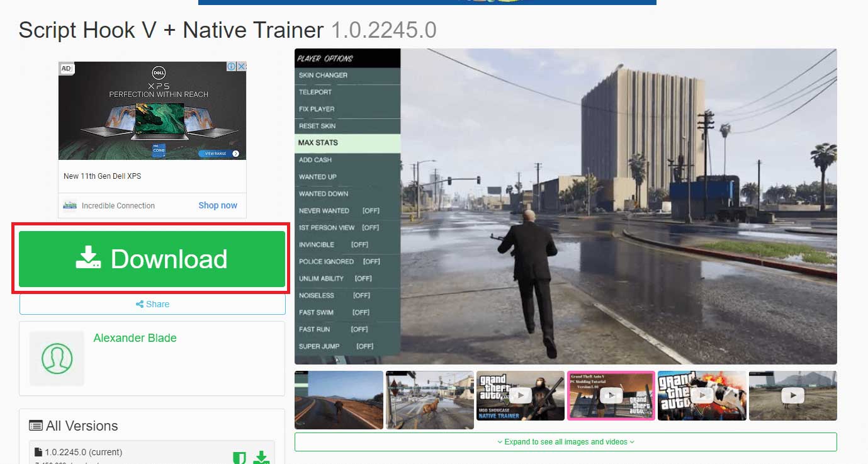Screen dimensions: 868x464
Task: Select the deer on street thumbnail
Action: pyautogui.click(x=429, y=400)
